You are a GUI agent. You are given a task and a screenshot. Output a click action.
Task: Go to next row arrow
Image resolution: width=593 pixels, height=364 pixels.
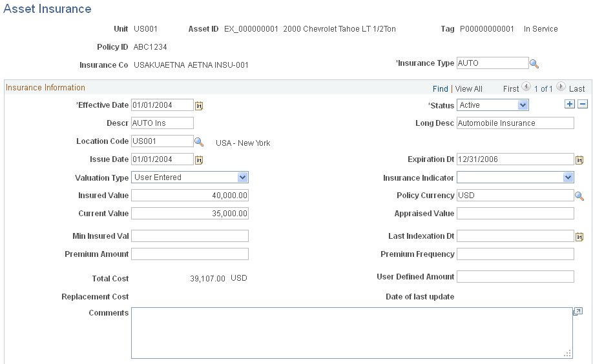(x=561, y=86)
